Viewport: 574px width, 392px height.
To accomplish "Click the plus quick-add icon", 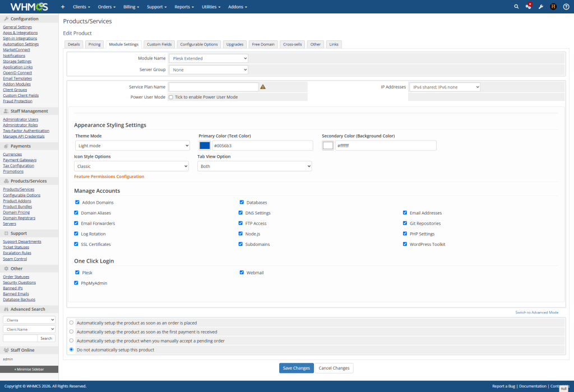I will click(63, 7).
